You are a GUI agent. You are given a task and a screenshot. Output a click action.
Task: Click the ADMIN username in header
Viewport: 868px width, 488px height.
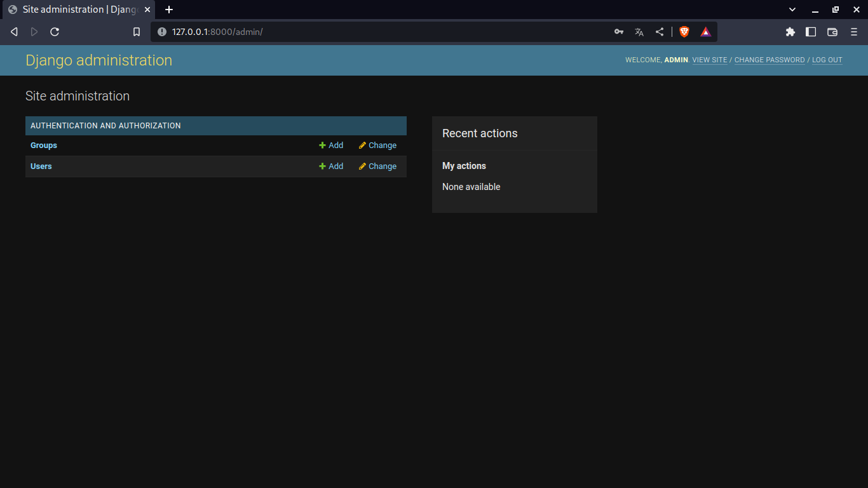(x=676, y=60)
